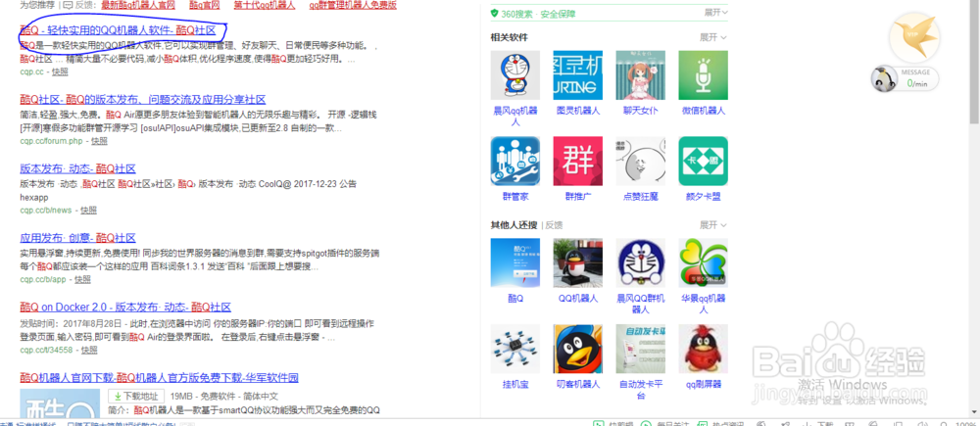Open the 点赞狂魔 sketch face icon

pos(641,162)
